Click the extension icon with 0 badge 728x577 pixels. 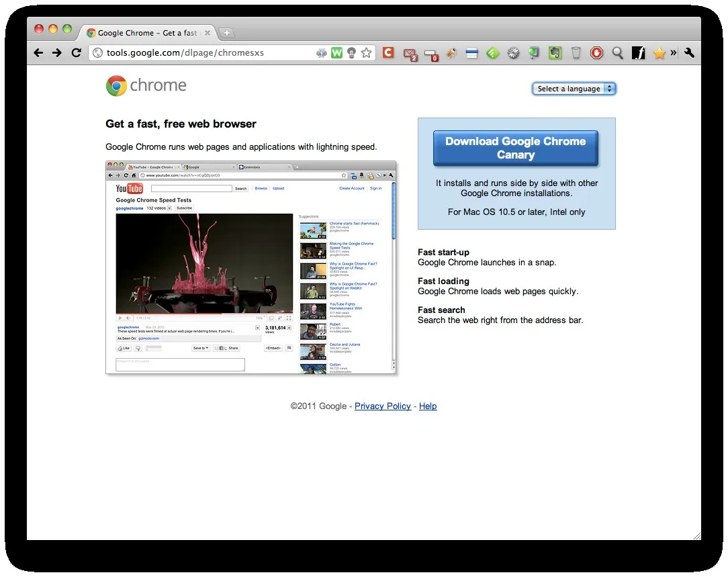pos(431,55)
